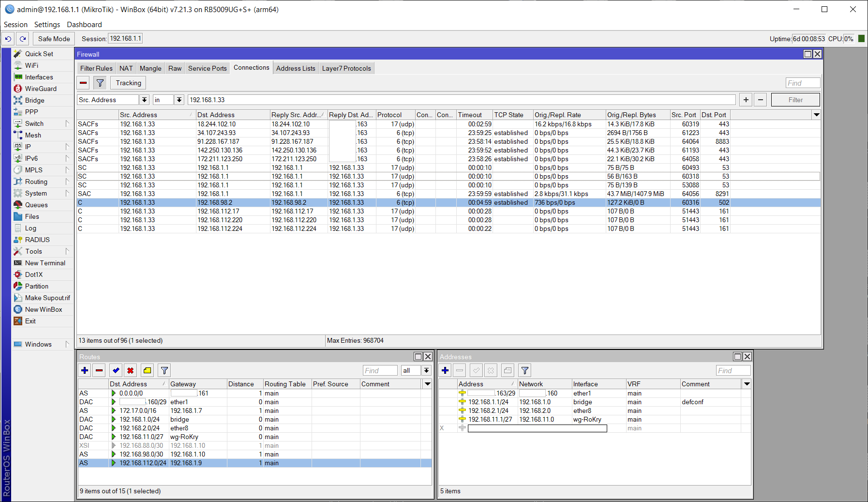Open the 'in' filter operator dropdown
The width and height of the screenshot is (868, 502).
(x=179, y=100)
